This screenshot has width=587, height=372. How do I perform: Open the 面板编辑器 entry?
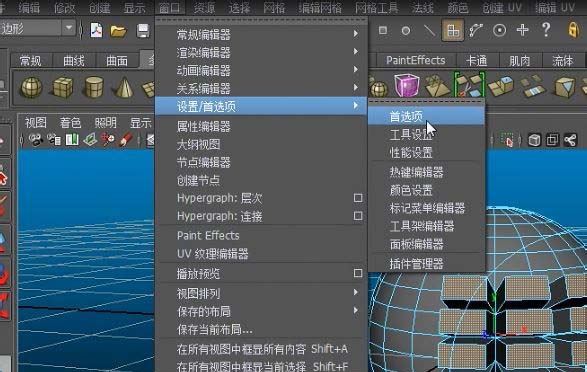pos(426,244)
